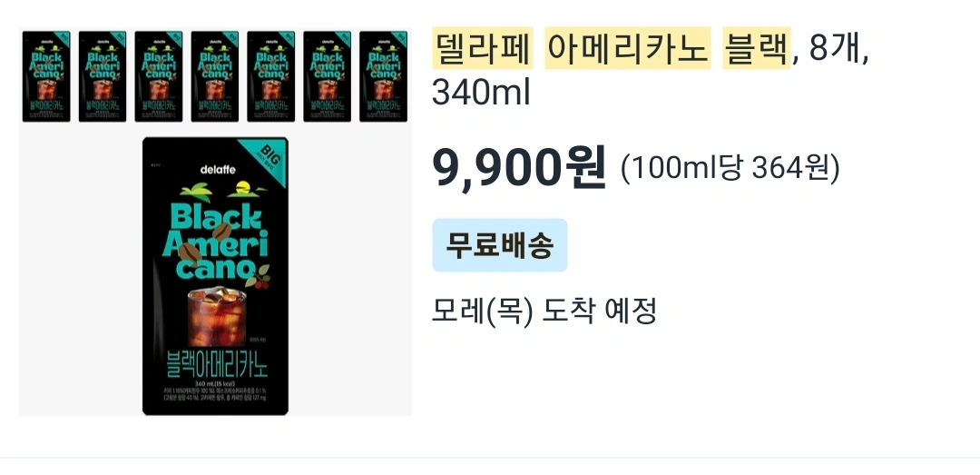Open the large Black Americano pouch image
980x475 pixels.
(216, 276)
